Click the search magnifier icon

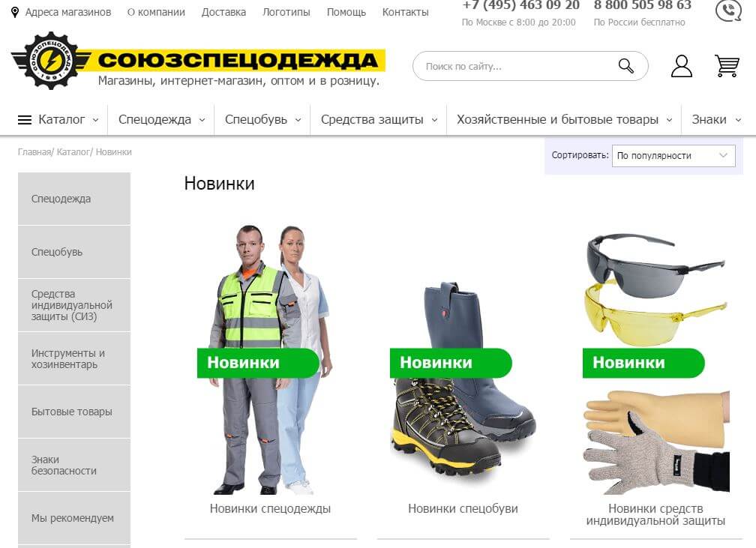pos(625,66)
